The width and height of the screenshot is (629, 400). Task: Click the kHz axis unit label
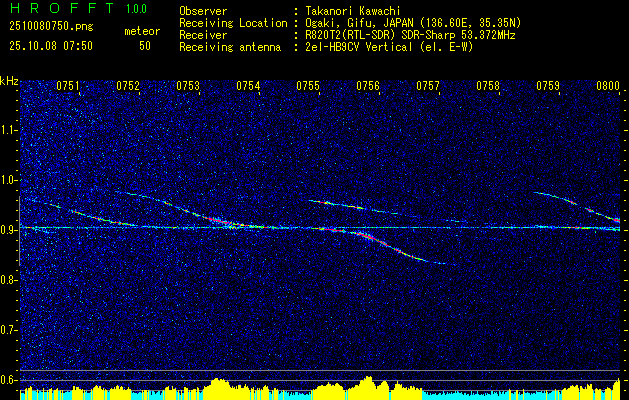(9, 81)
